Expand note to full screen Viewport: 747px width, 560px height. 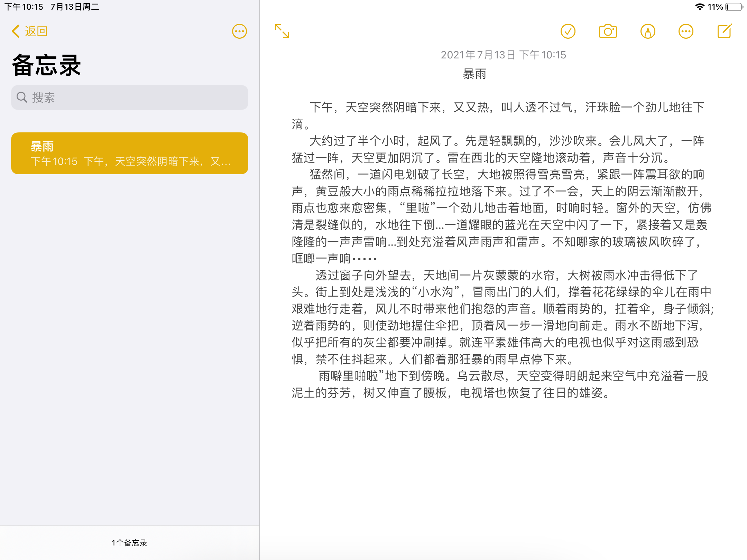282,31
